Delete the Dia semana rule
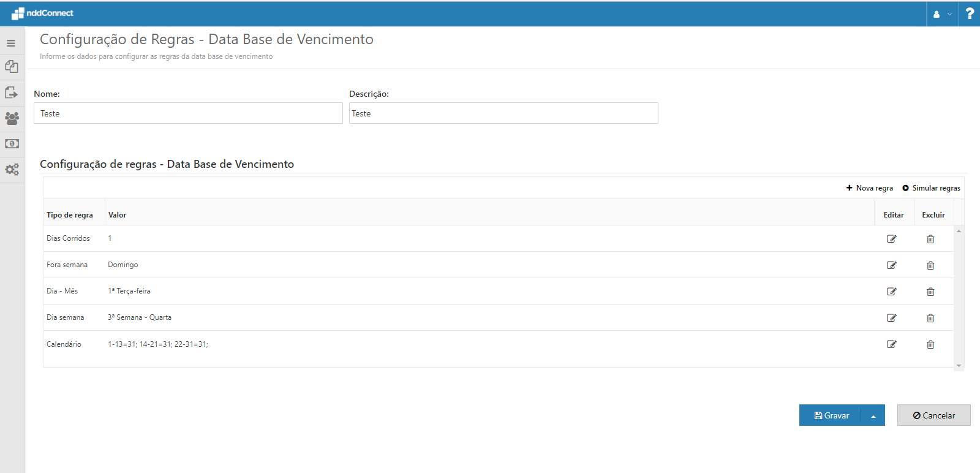 (x=930, y=318)
